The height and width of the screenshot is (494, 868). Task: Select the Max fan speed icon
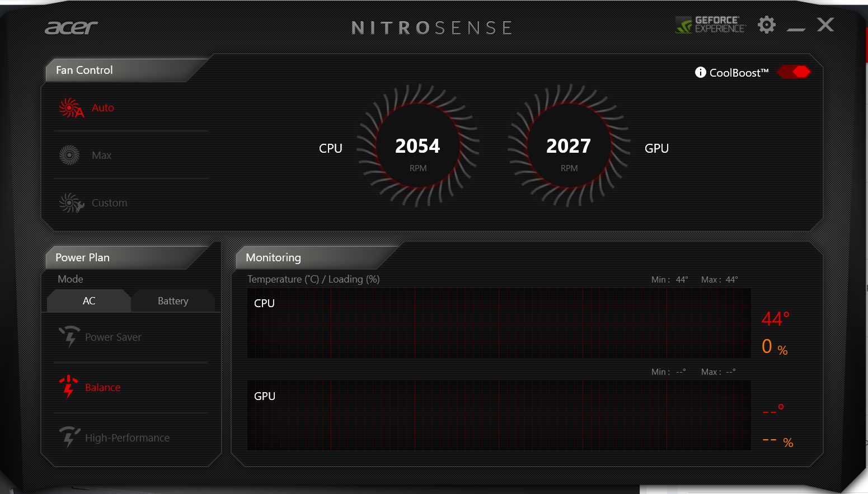[69, 155]
